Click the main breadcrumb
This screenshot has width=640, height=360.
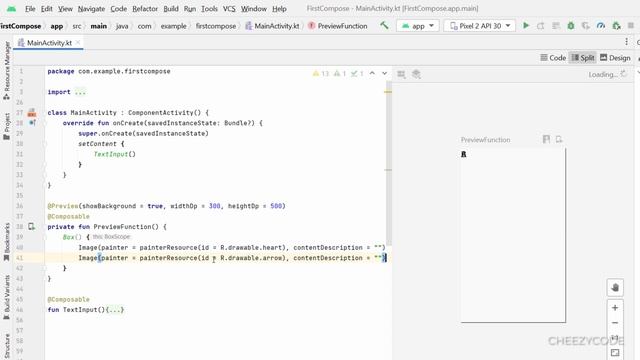[98, 26]
